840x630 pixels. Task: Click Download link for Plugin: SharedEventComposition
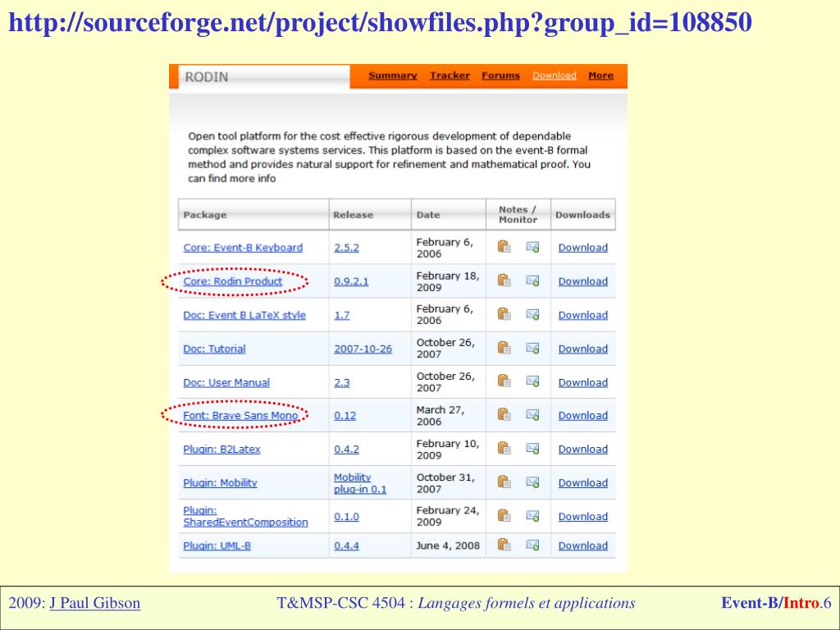click(583, 517)
